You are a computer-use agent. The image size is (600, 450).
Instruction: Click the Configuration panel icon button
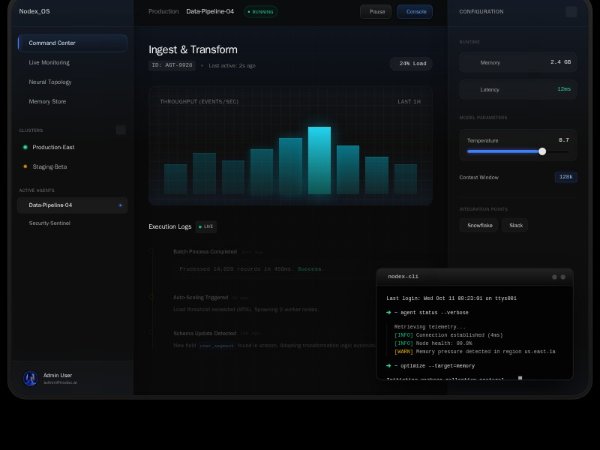(x=571, y=12)
